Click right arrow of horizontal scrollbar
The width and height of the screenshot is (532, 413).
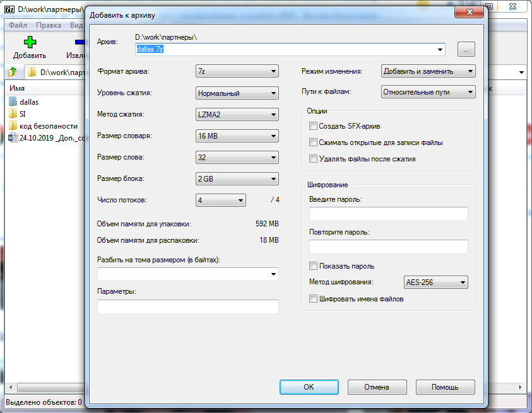pyautogui.click(x=521, y=387)
